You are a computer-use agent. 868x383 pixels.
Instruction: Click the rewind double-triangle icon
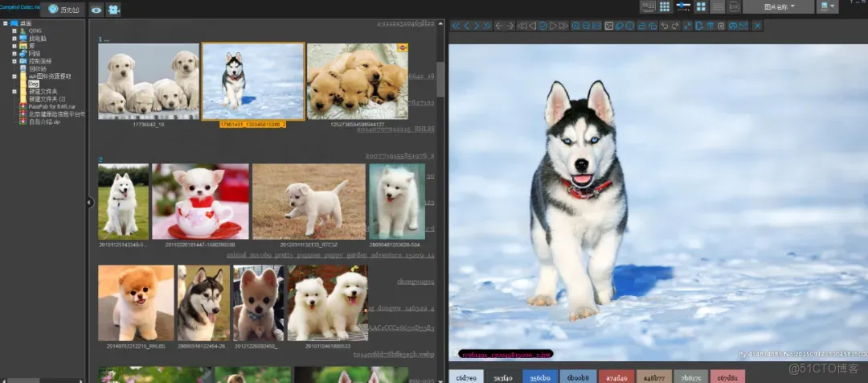(x=522, y=26)
